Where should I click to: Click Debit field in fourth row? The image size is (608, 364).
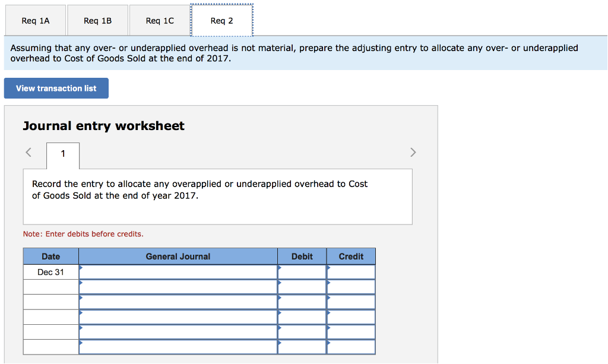[x=302, y=317]
